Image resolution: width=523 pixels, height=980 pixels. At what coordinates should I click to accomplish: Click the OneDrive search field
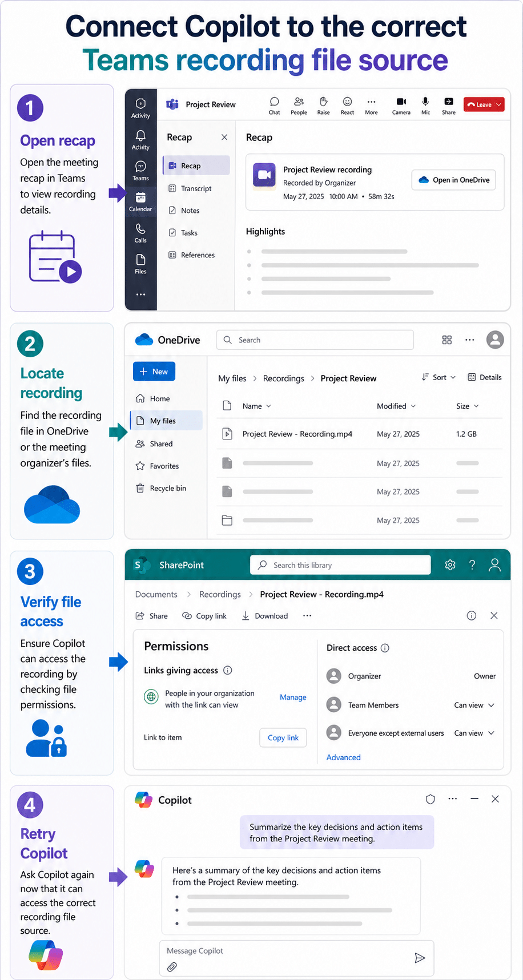click(315, 340)
